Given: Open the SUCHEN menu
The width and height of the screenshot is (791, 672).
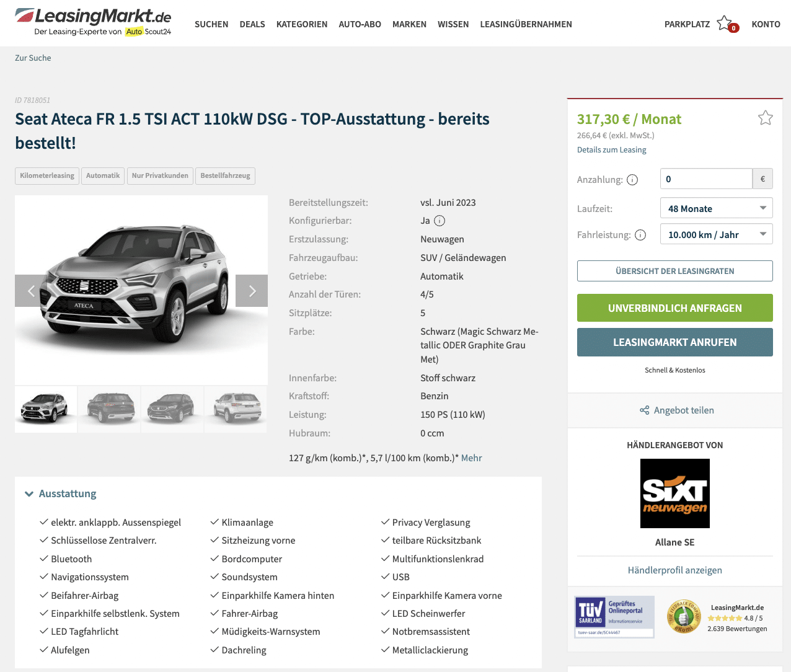Looking at the screenshot, I should click(211, 24).
